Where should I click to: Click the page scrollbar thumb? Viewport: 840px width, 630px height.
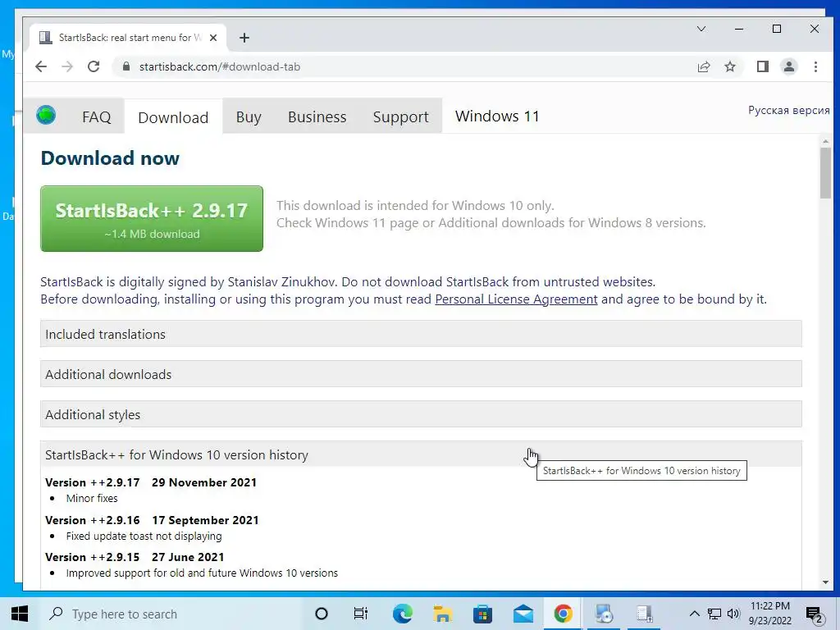tap(825, 172)
